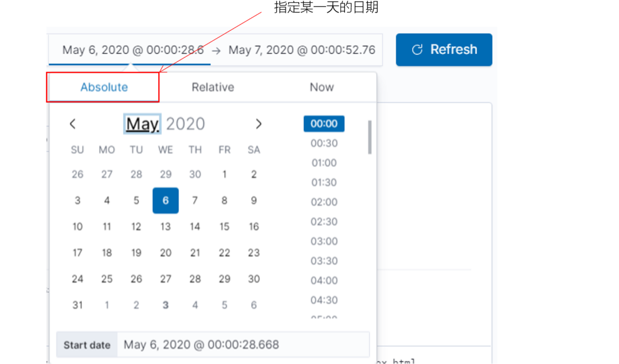The image size is (619, 364).
Task: Pick May 20 in the calendar
Action: tap(166, 253)
